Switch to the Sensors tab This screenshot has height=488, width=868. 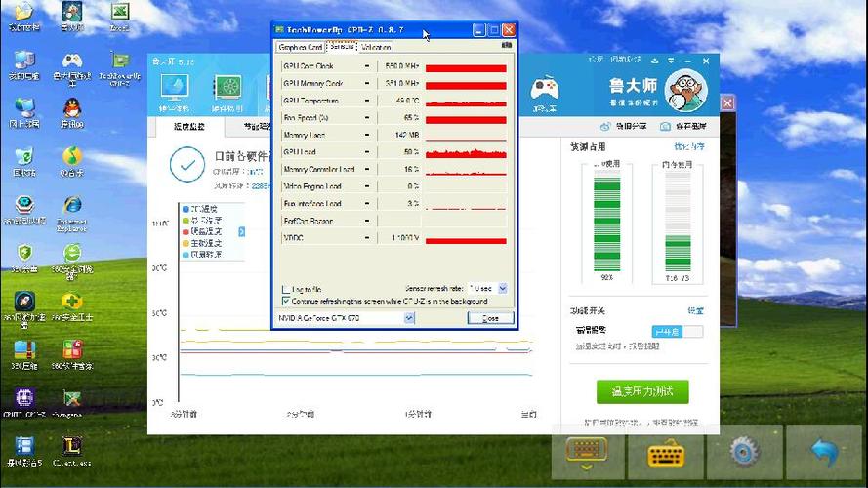tap(341, 47)
